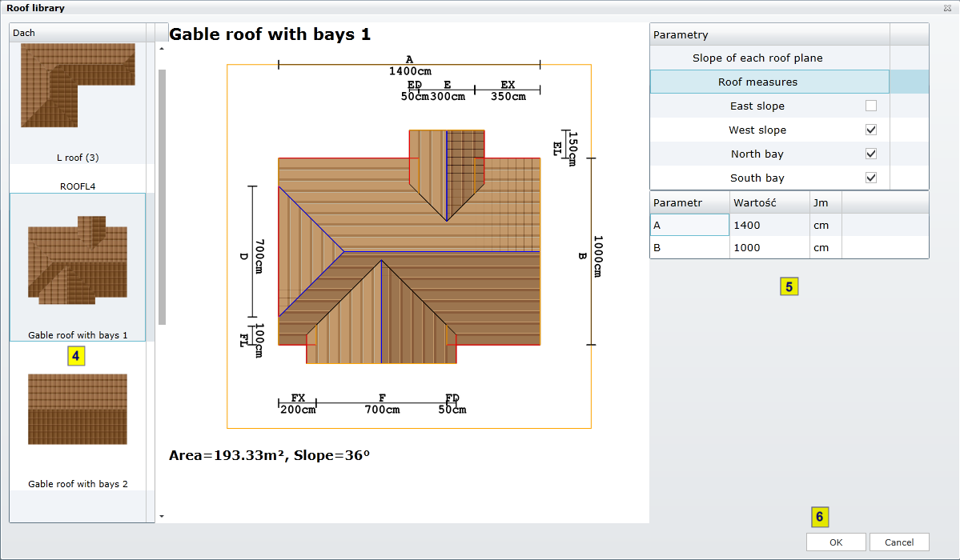Enable the East slope checkbox
Viewport: 960px width, 560px height.
(871, 106)
